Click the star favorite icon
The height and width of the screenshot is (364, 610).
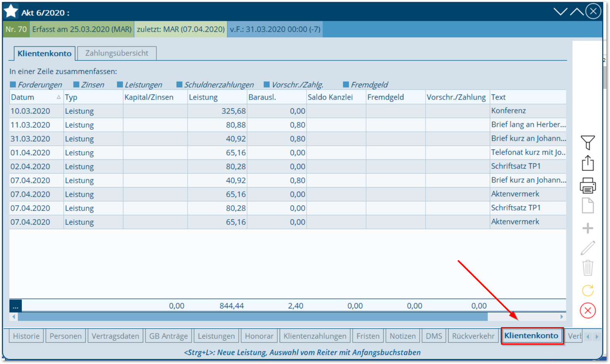tap(11, 11)
